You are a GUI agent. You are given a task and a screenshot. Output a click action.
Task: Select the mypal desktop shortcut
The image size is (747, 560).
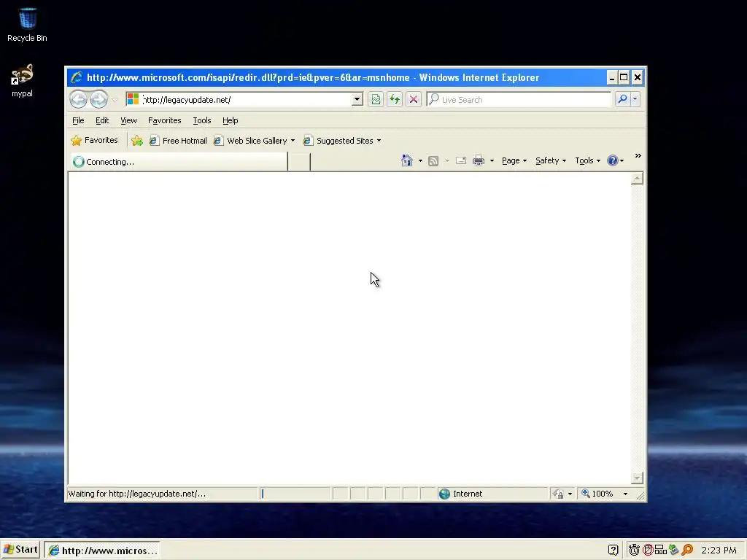coord(22,80)
